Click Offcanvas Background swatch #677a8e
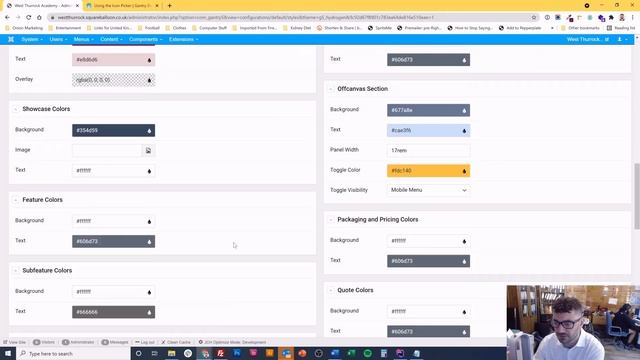The width and height of the screenshot is (640, 360). (x=428, y=110)
